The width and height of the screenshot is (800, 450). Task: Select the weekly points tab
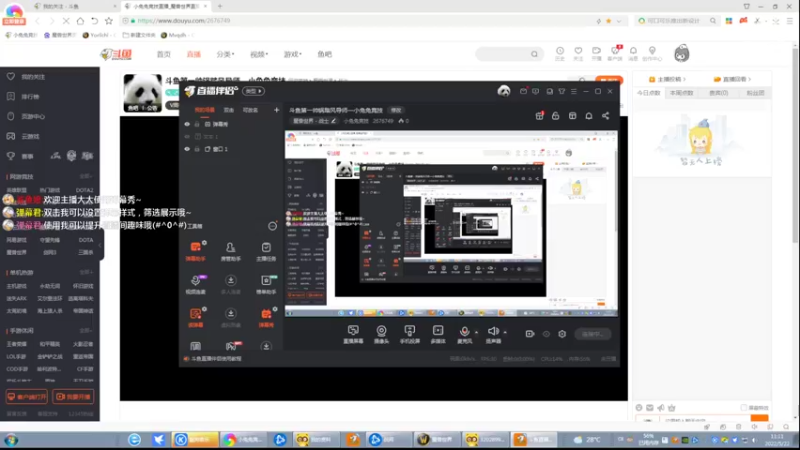tap(682, 93)
